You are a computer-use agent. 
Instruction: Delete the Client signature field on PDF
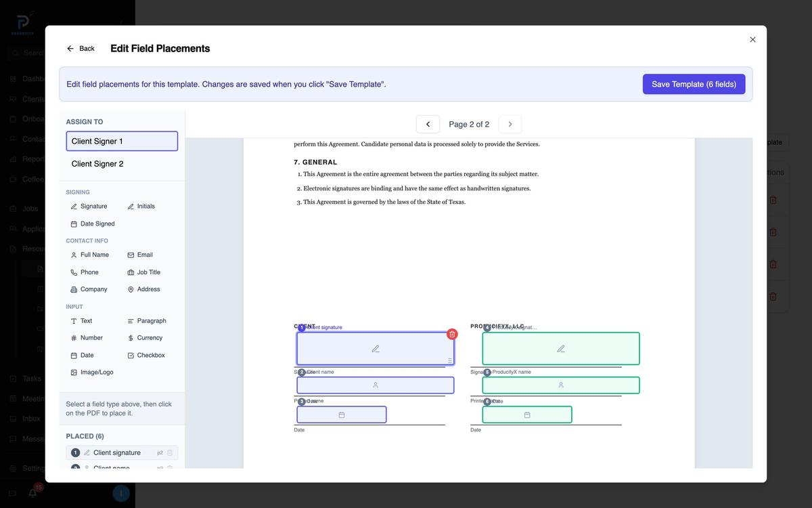(x=452, y=334)
